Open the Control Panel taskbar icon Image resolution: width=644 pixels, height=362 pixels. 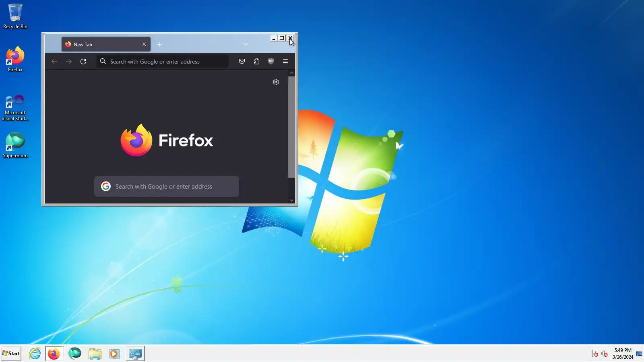(135, 354)
